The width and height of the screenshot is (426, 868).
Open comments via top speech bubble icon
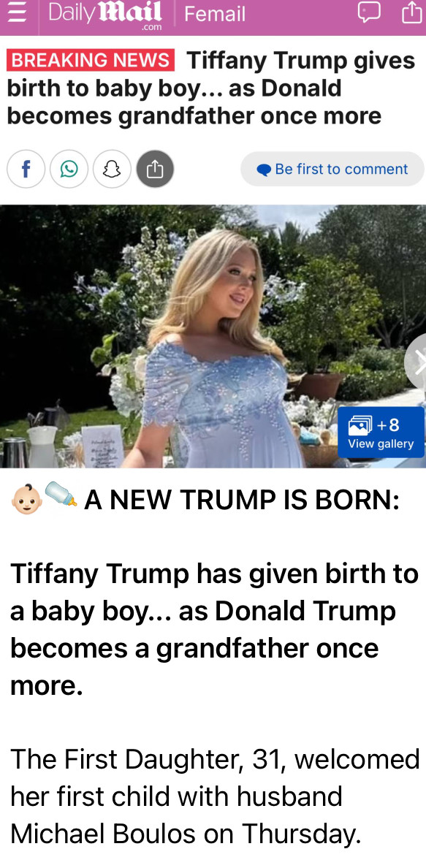(369, 12)
